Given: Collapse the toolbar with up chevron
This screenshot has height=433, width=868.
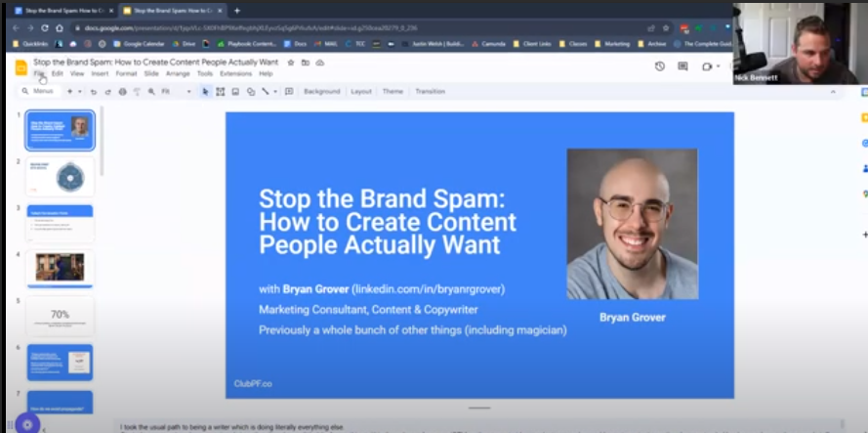Looking at the screenshot, I should click(x=833, y=92).
